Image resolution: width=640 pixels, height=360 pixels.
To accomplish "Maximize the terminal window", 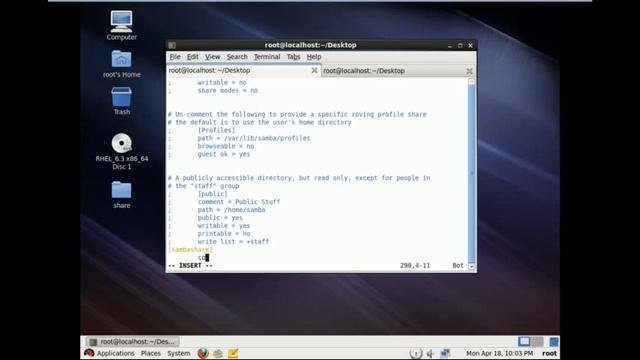I will point(460,46).
